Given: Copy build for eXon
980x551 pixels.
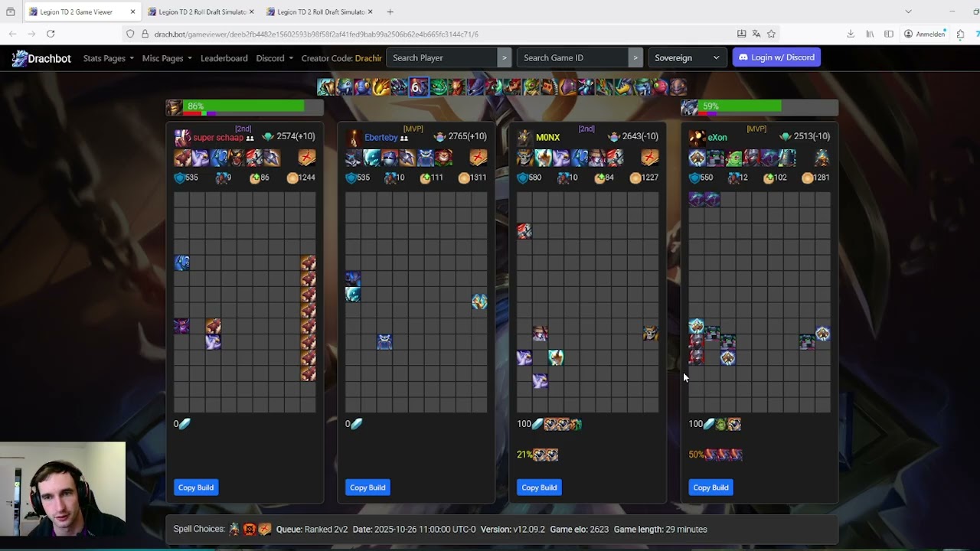Looking at the screenshot, I should pyautogui.click(x=710, y=487).
